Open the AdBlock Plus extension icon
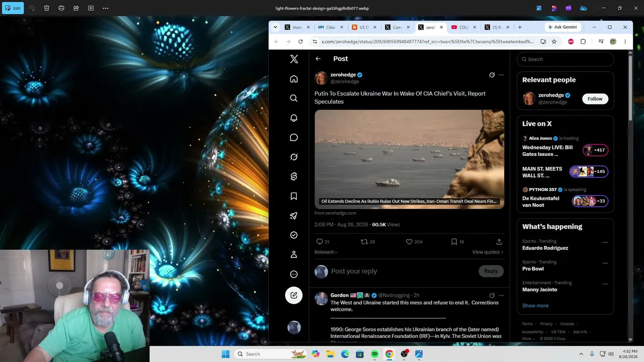Image resolution: width=644 pixels, height=362 pixels. pos(571,42)
